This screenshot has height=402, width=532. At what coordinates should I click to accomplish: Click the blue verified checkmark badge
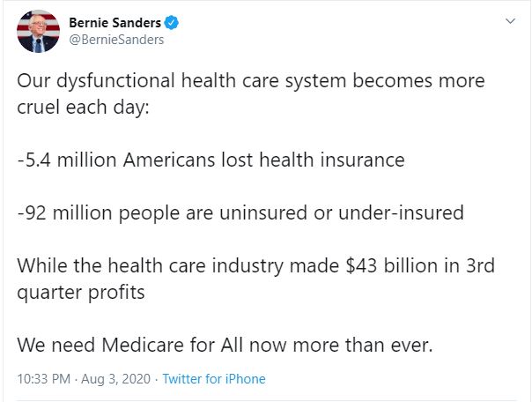tap(167, 23)
